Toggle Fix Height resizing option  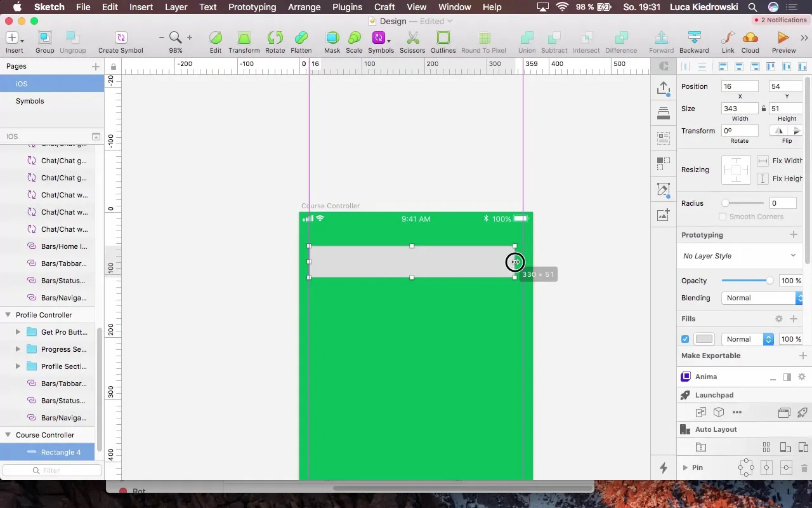point(763,178)
